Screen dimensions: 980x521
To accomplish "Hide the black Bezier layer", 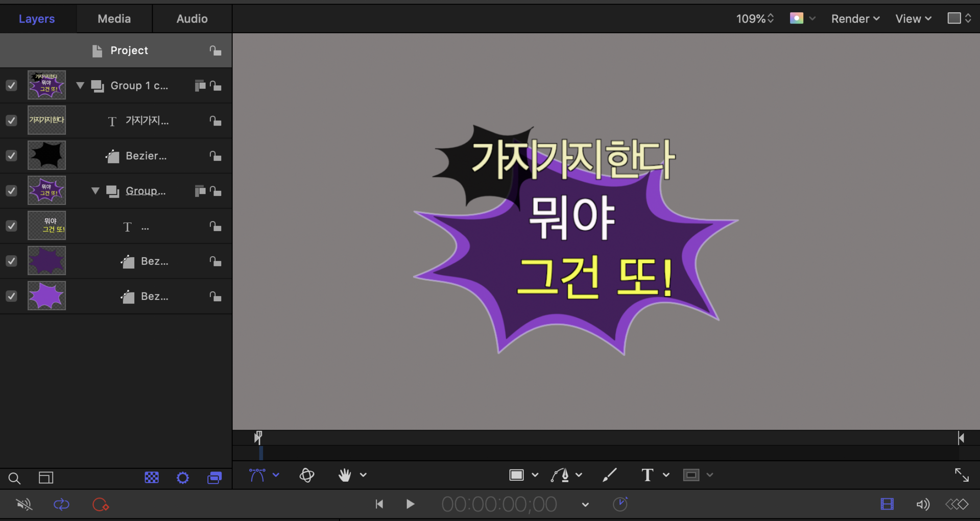I will coord(11,156).
